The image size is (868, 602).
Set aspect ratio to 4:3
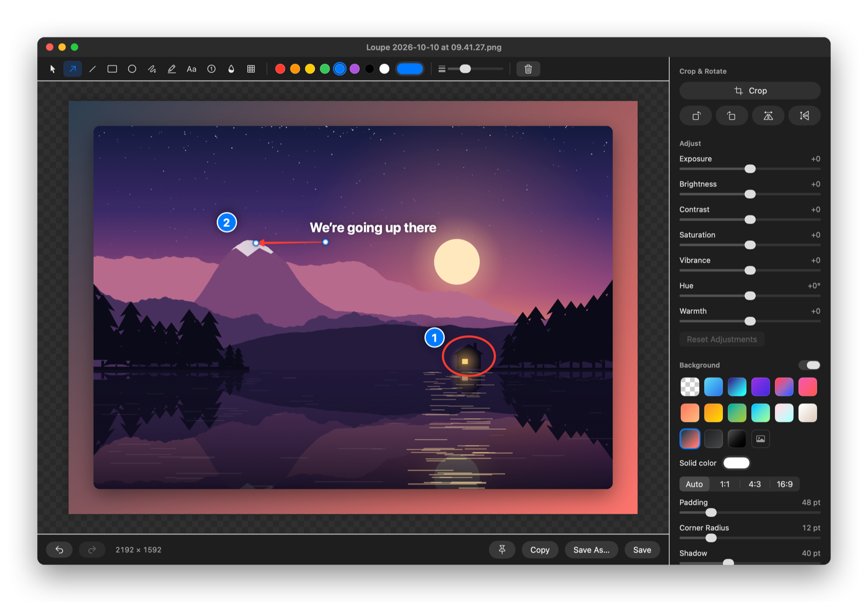pyautogui.click(x=754, y=484)
